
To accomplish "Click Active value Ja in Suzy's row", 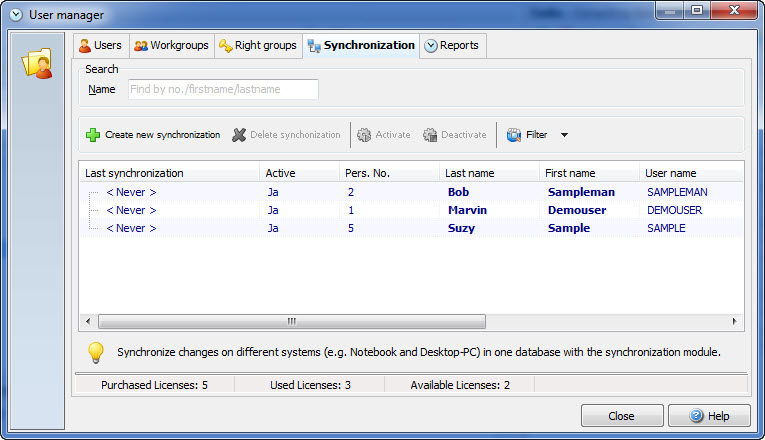I will 273,228.
